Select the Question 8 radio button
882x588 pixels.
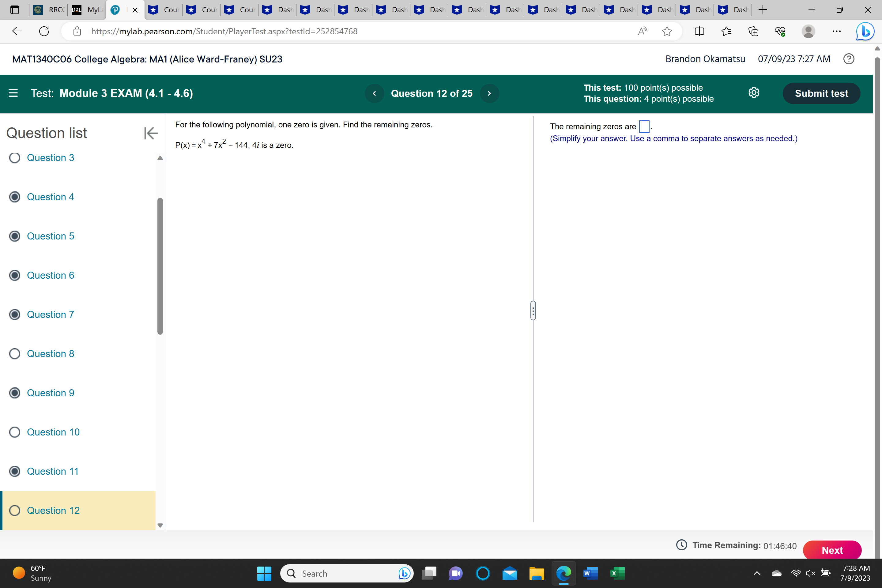[15, 354]
